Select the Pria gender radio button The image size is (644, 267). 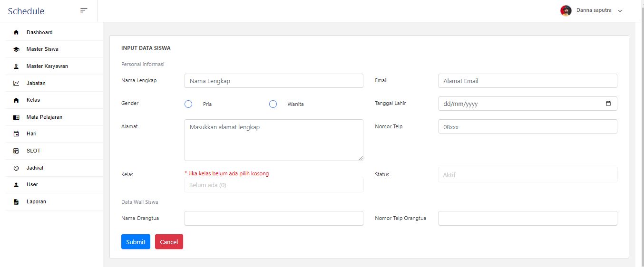pyautogui.click(x=188, y=104)
